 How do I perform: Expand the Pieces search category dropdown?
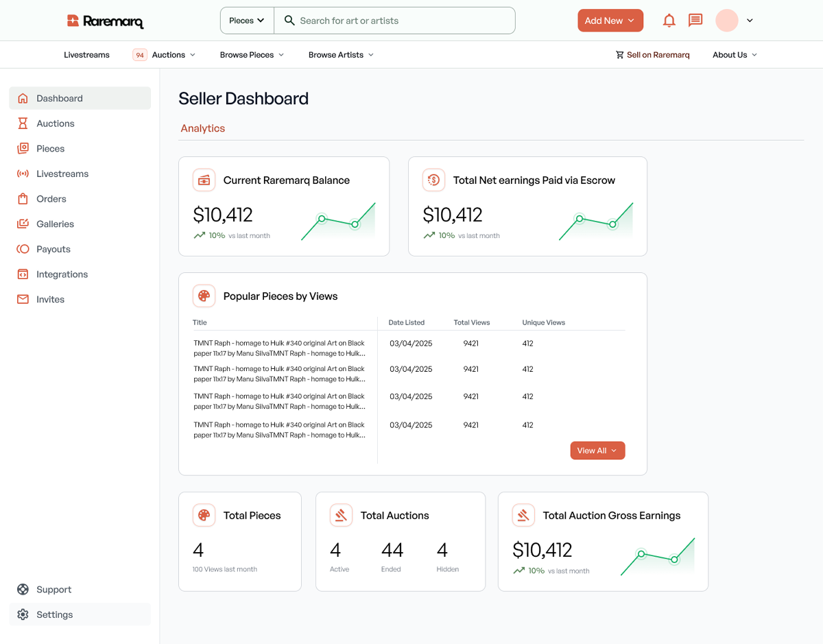pos(247,21)
